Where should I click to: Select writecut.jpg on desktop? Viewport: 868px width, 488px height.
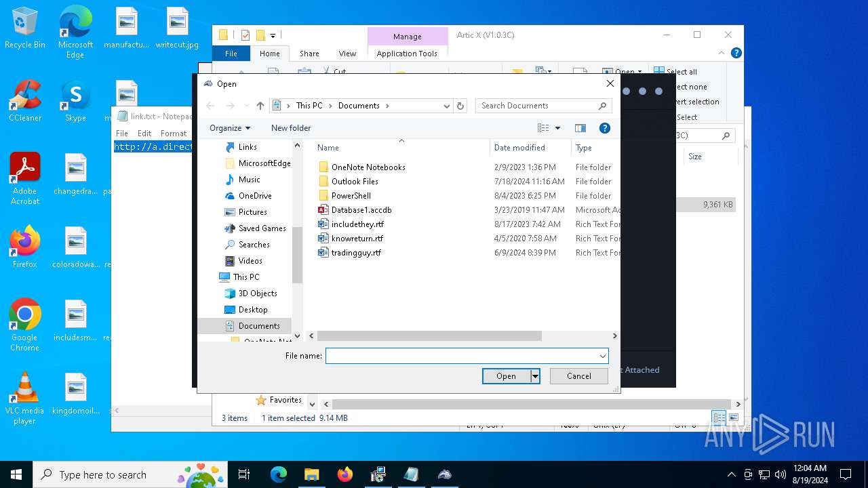[177, 28]
